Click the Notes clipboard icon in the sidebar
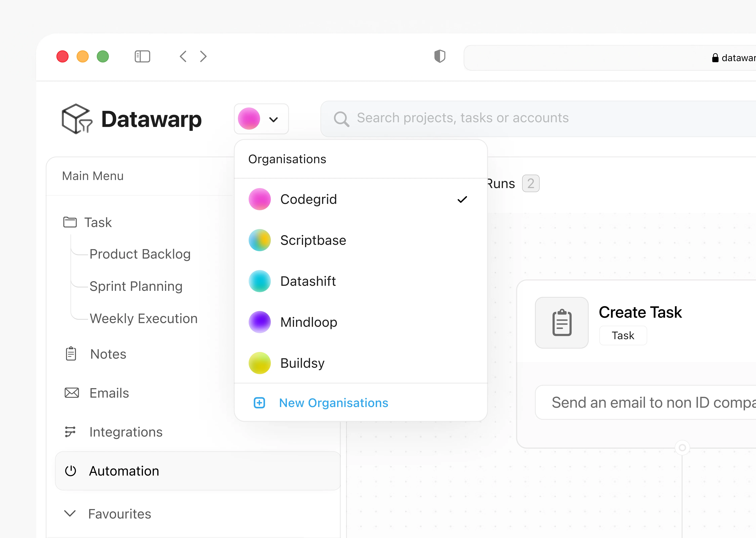 (x=71, y=354)
